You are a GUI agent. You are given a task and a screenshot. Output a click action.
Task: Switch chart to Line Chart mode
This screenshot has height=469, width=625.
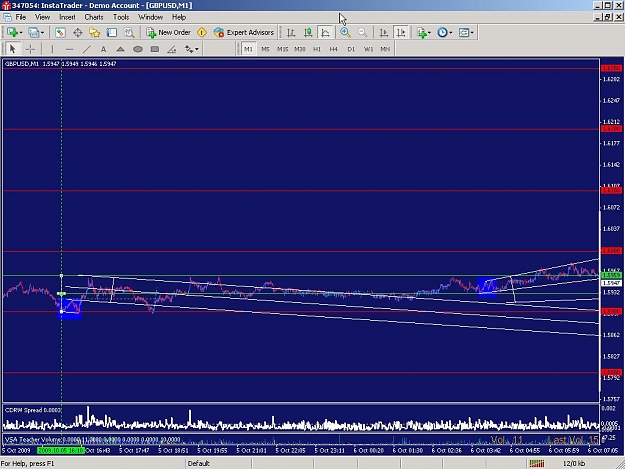coord(325,33)
